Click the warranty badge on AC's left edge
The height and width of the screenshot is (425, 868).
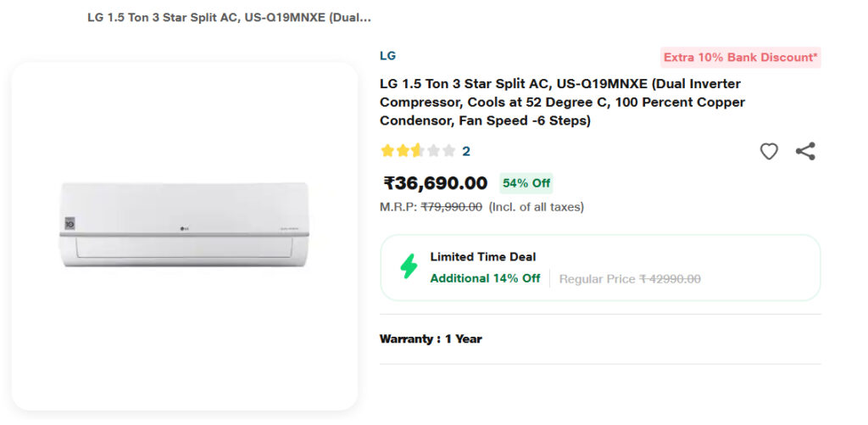click(70, 224)
